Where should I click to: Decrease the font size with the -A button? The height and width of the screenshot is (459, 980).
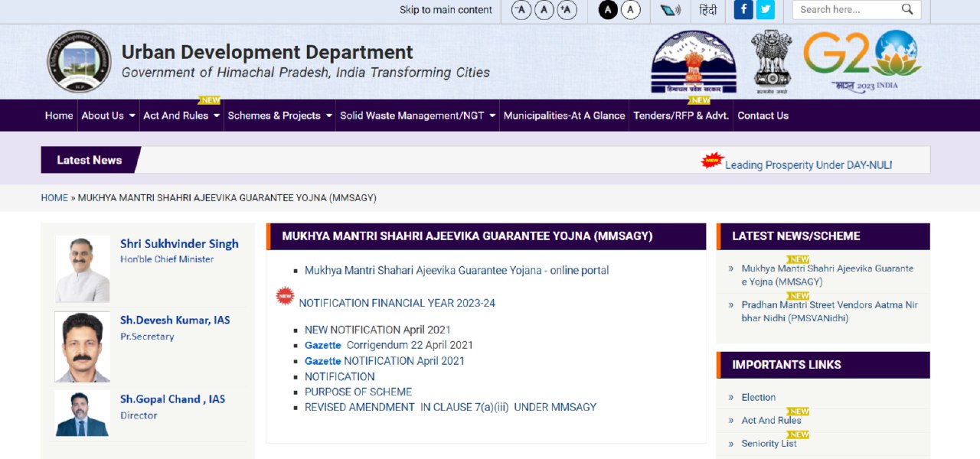[521, 10]
